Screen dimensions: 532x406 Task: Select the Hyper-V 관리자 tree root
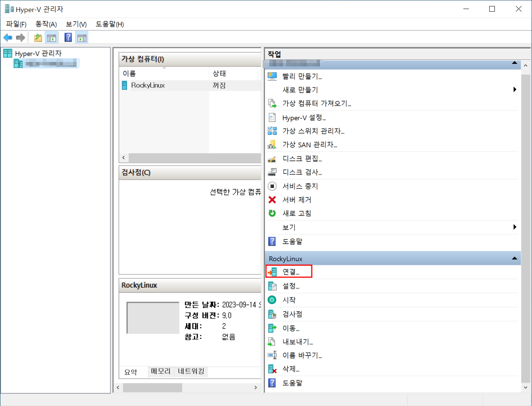tap(38, 53)
